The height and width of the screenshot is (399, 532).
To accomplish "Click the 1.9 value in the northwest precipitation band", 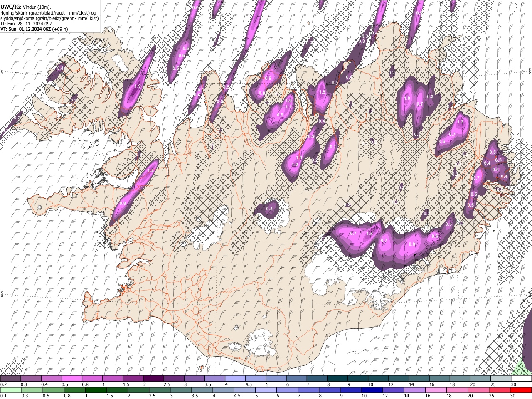I will click(138, 86).
